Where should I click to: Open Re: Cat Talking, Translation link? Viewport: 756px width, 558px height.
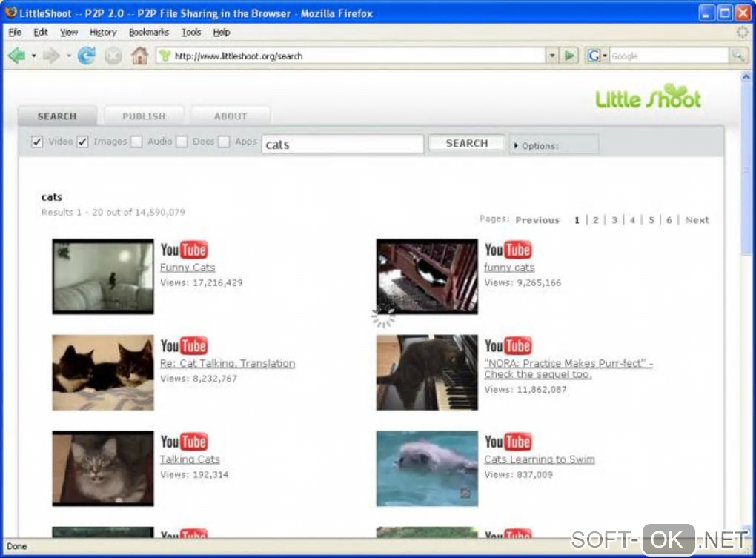coord(228,363)
